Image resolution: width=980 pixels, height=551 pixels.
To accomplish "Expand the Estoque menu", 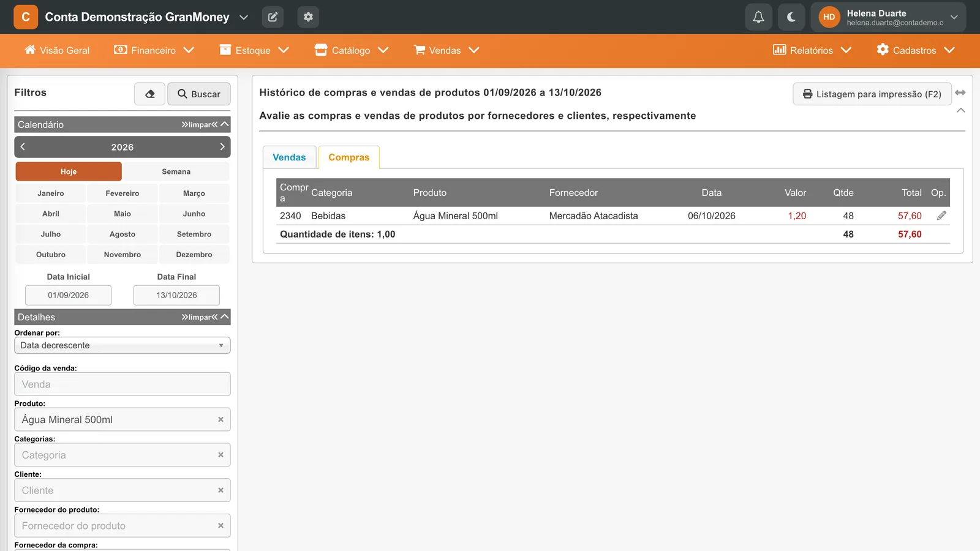I will pyautogui.click(x=254, y=50).
